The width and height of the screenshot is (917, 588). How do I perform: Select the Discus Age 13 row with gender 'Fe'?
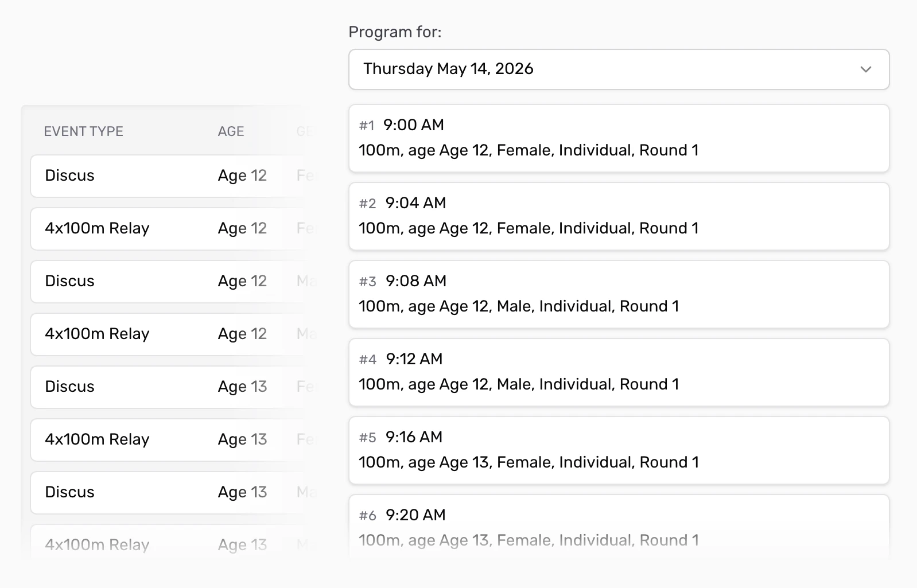click(173, 387)
